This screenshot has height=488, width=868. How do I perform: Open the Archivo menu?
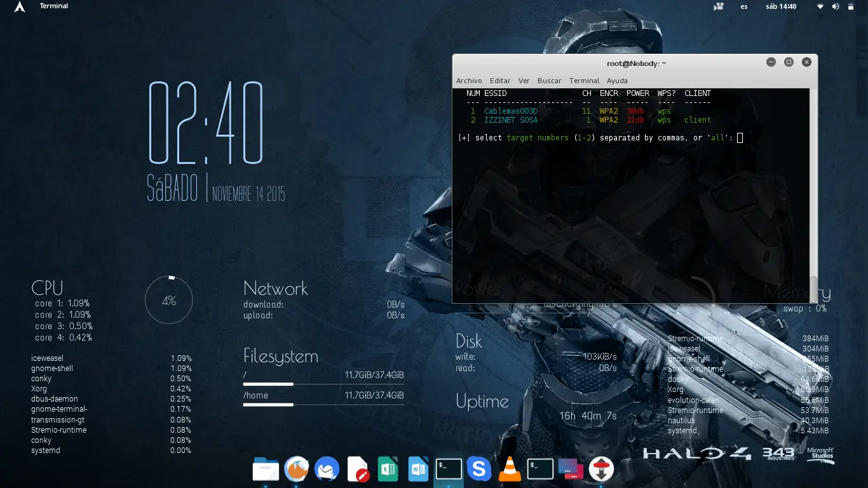point(469,81)
